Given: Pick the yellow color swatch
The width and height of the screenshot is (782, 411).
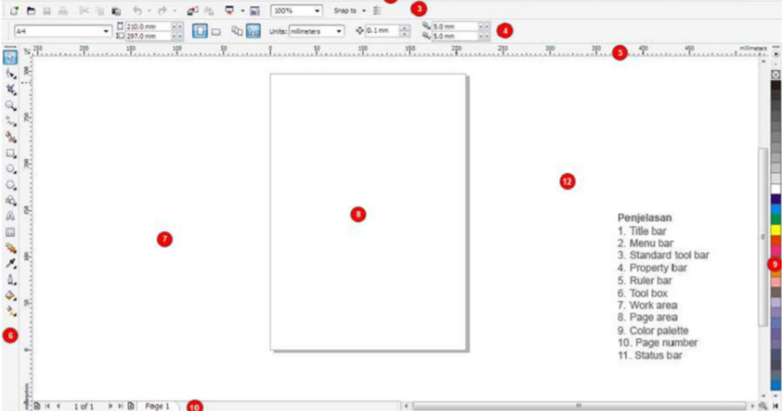Looking at the screenshot, I should pos(776,230).
